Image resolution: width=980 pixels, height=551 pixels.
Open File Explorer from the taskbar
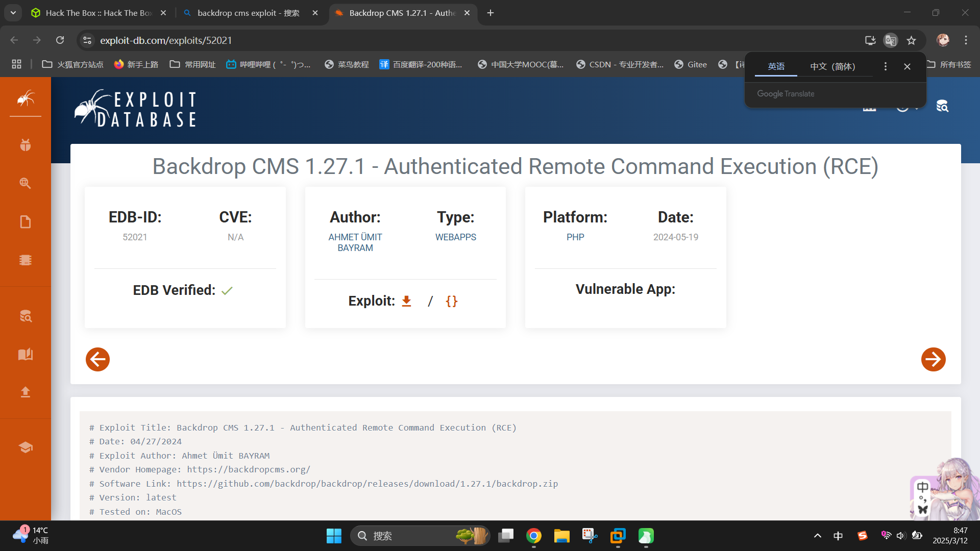(561, 536)
